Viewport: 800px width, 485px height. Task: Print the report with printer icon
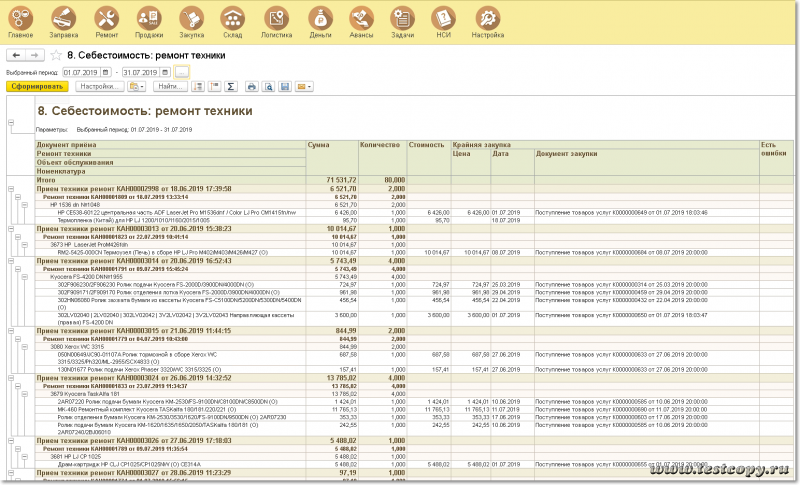click(252, 87)
